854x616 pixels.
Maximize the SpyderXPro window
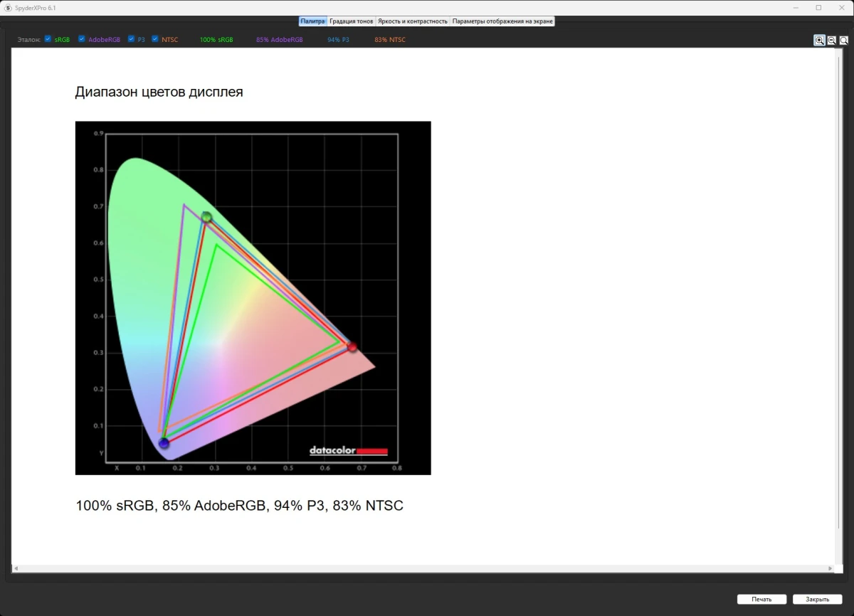coord(818,7)
